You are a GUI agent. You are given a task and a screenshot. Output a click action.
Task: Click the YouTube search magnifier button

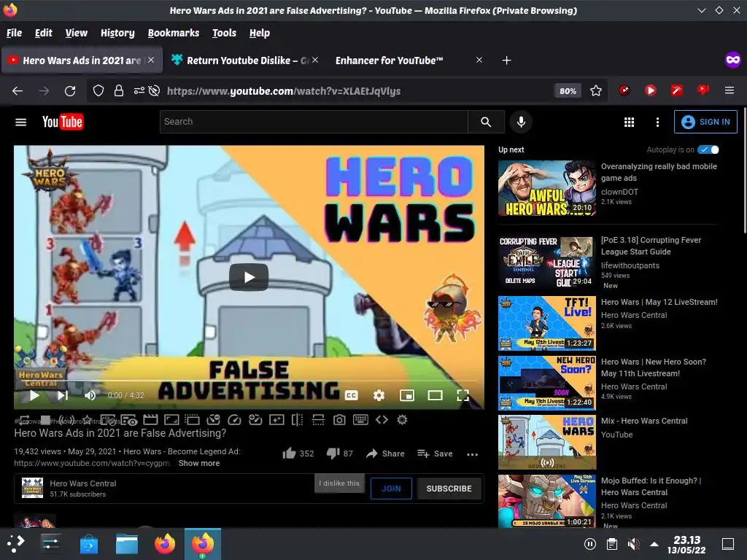[x=486, y=122]
